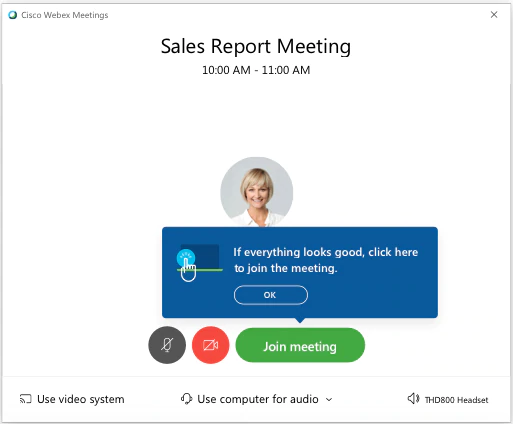Open the Use computer for audio dropdown

[x=256, y=399]
